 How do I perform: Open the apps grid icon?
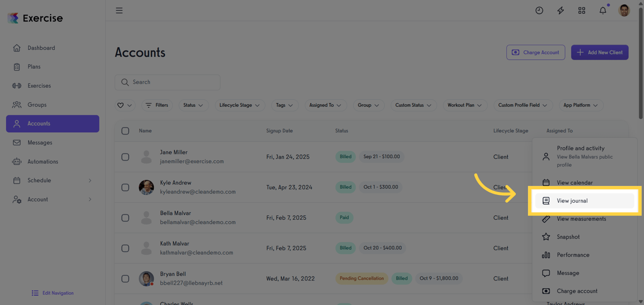pyautogui.click(x=582, y=10)
